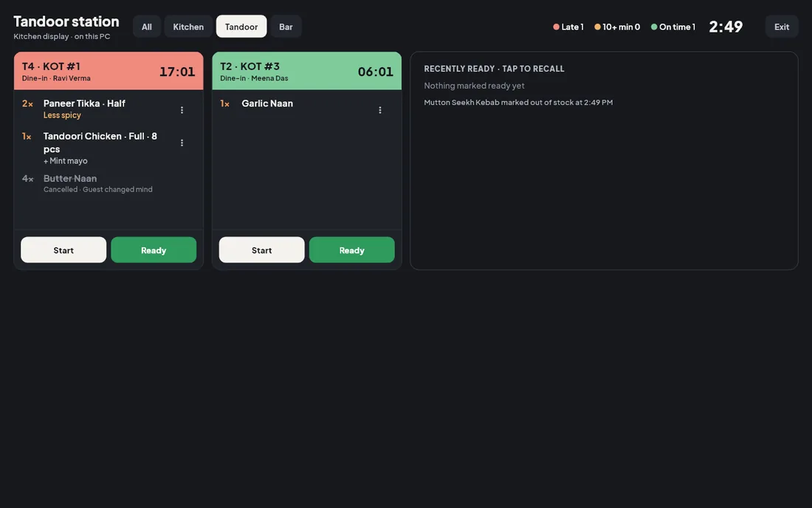The width and height of the screenshot is (812, 508).
Task: Start the T4 KOT #1 order
Action: pos(63,250)
